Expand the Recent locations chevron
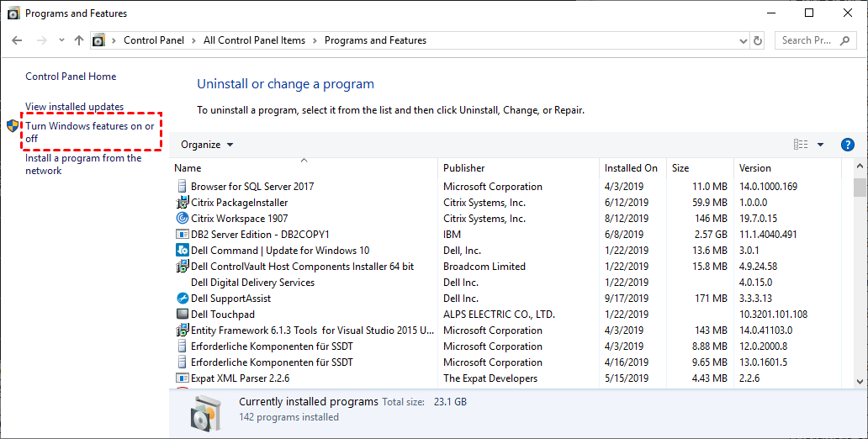This screenshot has height=439, width=868. [61, 40]
